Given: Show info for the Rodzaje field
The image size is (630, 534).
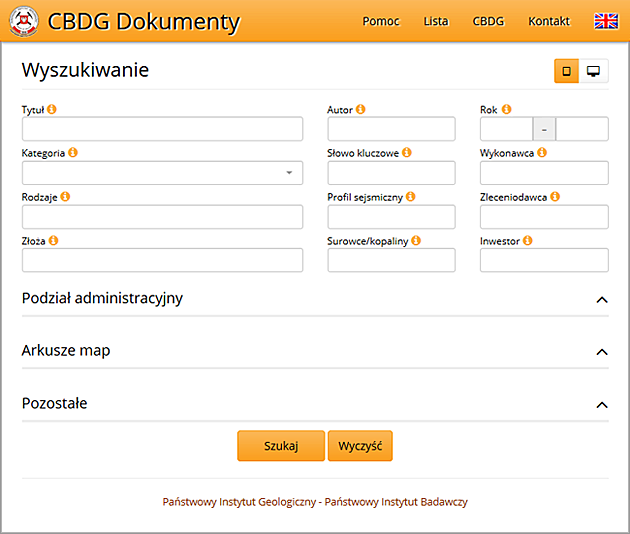Looking at the screenshot, I should [x=65, y=196].
